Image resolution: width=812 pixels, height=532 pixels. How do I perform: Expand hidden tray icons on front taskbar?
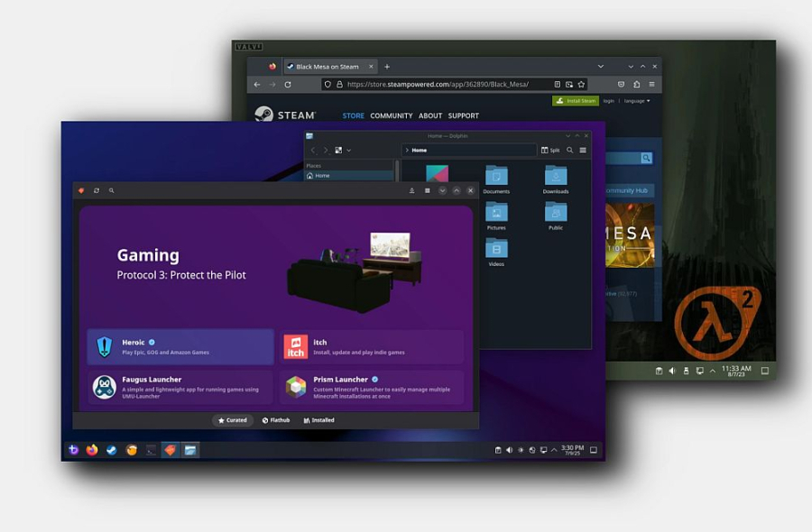click(554, 450)
